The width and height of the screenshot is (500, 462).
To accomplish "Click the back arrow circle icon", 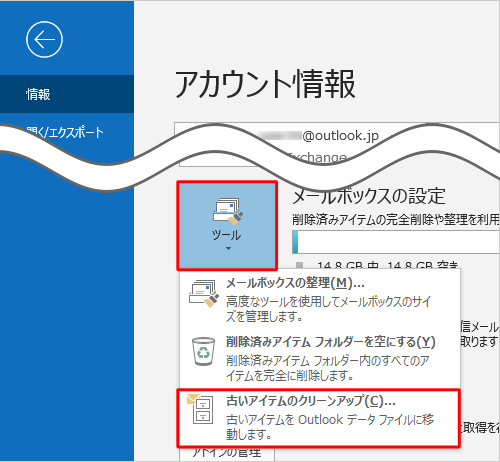I will click(x=44, y=40).
